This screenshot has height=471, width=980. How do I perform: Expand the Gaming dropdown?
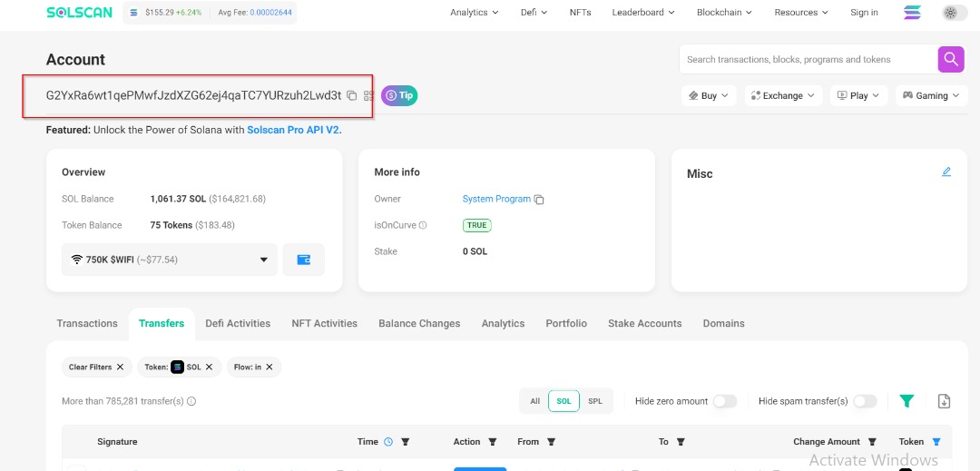pyautogui.click(x=931, y=95)
